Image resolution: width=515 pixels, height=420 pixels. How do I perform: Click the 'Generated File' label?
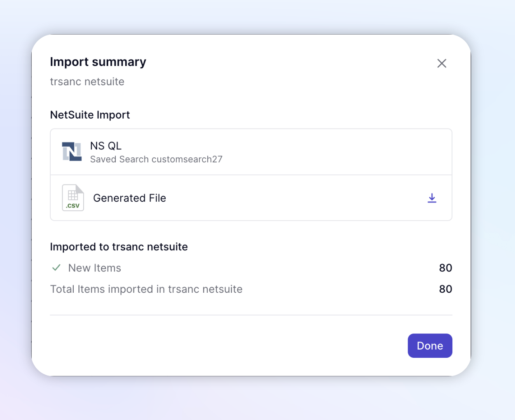[129, 198]
